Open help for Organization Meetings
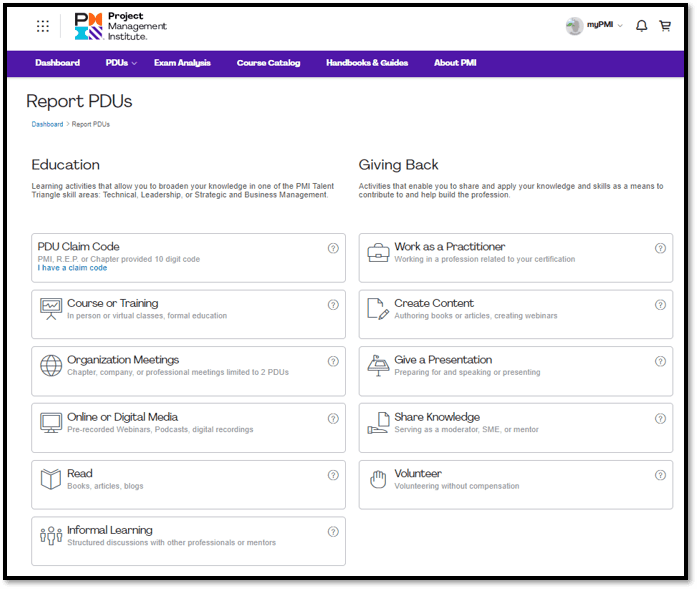Image resolution: width=697 pixels, height=589 pixels. (333, 361)
